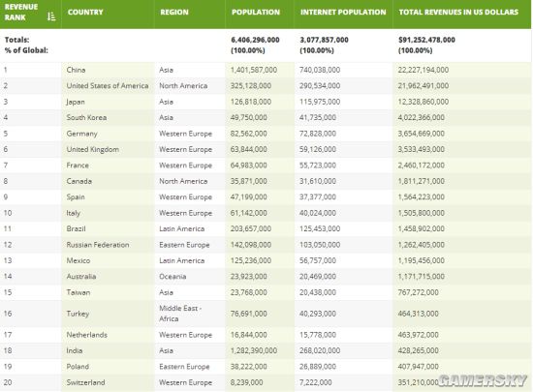Viewport: 533px width, 392px height.
Task: Select the Internet Population column header
Action: pyautogui.click(x=343, y=13)
